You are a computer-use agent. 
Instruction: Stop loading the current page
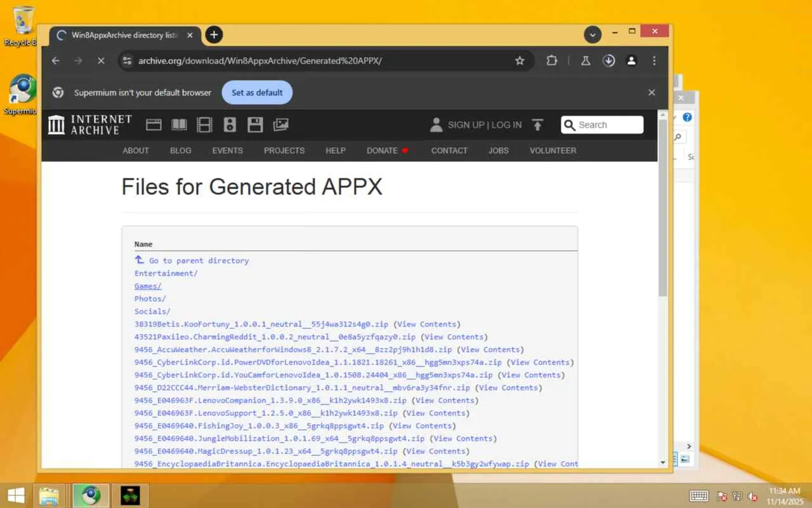(x=101, y=60)
